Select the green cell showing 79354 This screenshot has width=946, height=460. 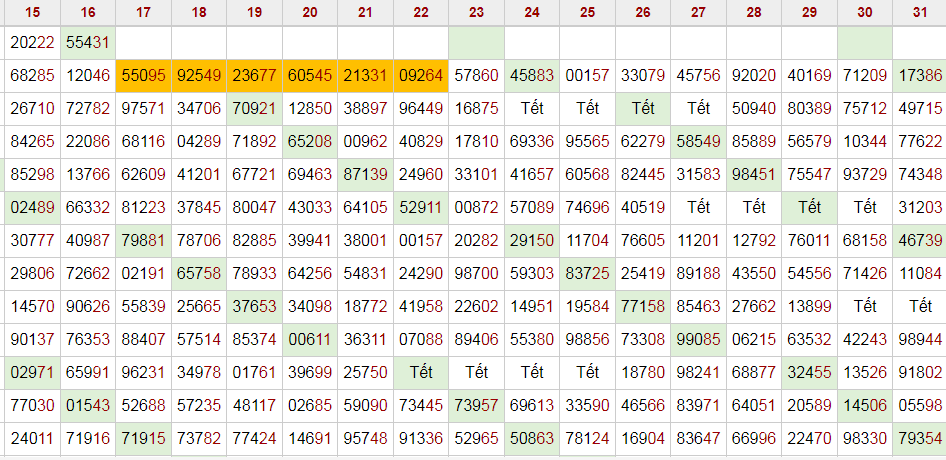[x=920, y=438]
